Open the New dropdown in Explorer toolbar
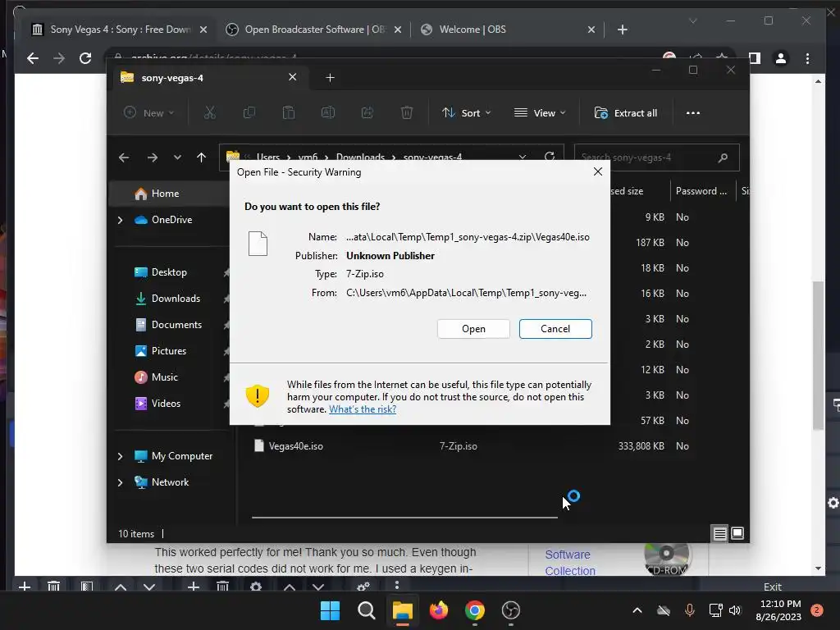 149,113
